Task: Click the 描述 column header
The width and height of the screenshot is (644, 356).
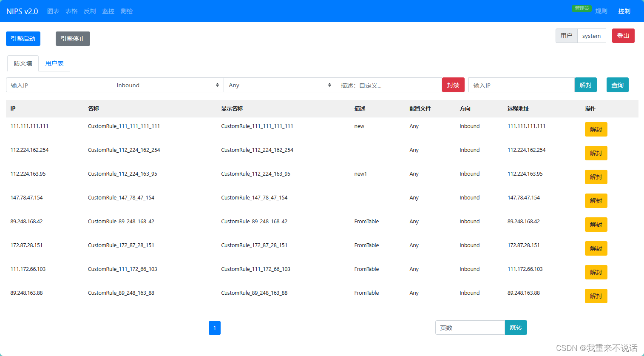Action: (360, 108)
